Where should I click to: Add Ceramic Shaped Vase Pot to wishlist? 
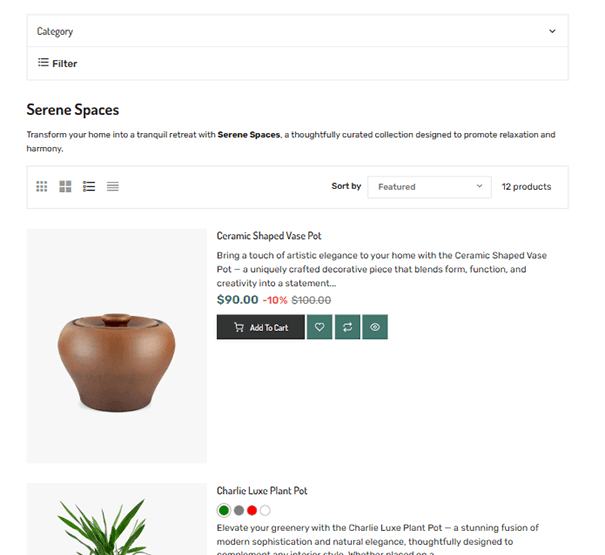click(x=319, y=327)
